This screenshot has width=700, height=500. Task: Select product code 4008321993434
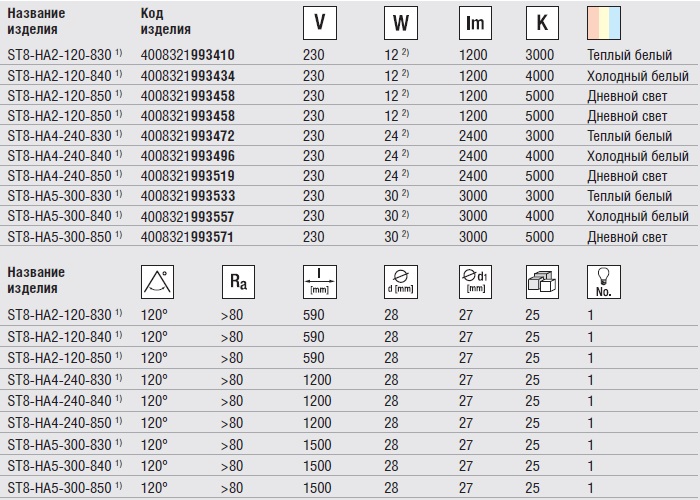(189, 76)
